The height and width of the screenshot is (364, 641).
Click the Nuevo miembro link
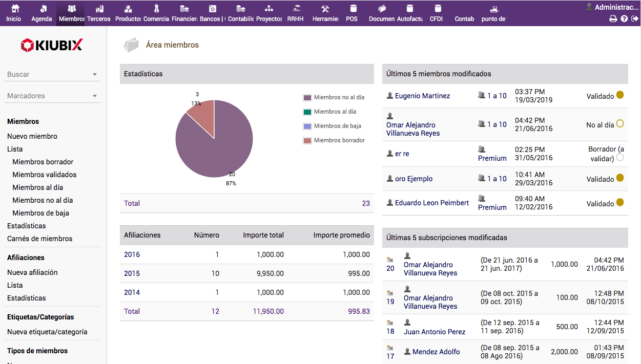coord(32,136)
